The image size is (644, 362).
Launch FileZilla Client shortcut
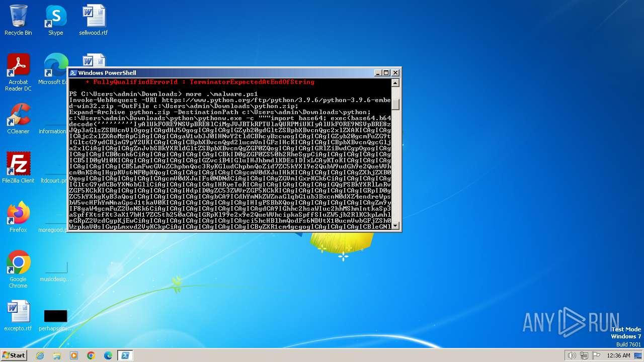pyautogui.click(x=18, y=168)
